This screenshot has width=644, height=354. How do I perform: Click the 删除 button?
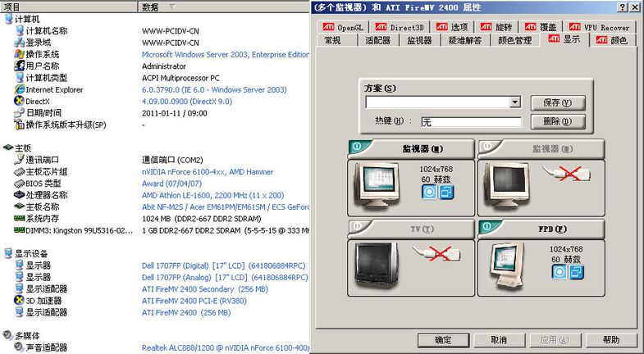click(558, 121)
